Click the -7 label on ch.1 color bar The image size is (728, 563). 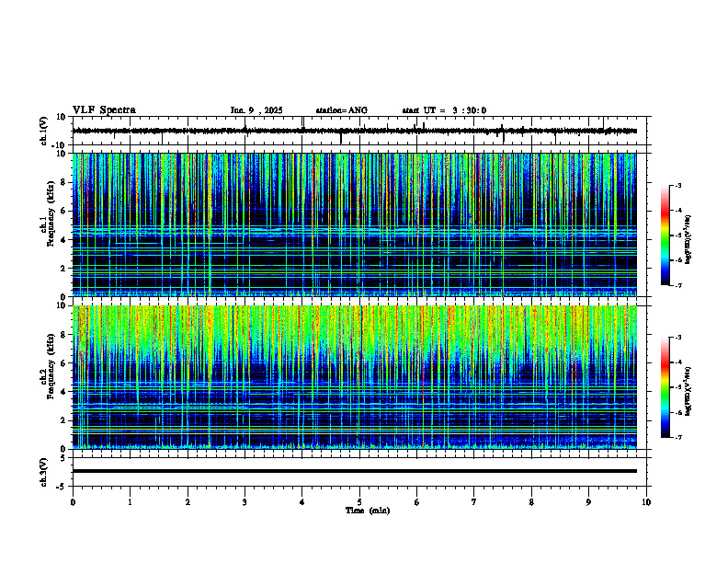coord(677,285)
